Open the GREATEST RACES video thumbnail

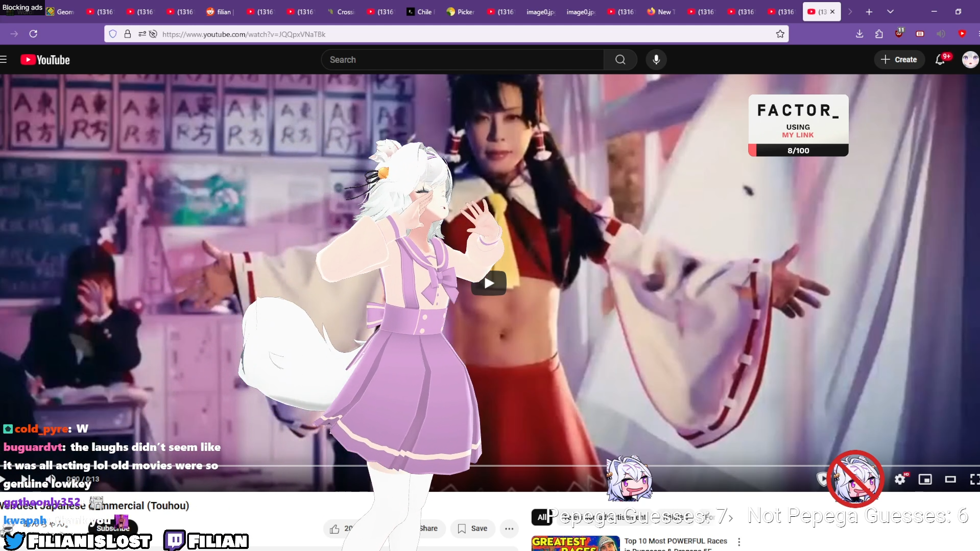[576, 543]
